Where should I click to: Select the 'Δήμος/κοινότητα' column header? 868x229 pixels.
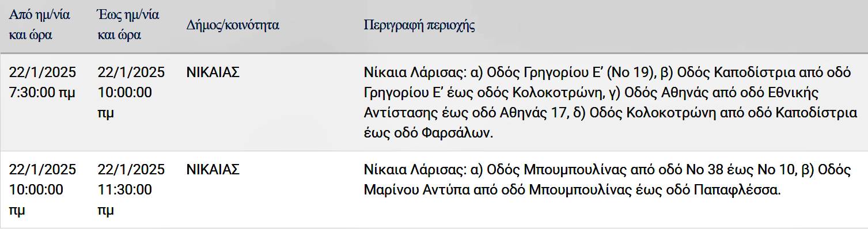tap(233, 25)
